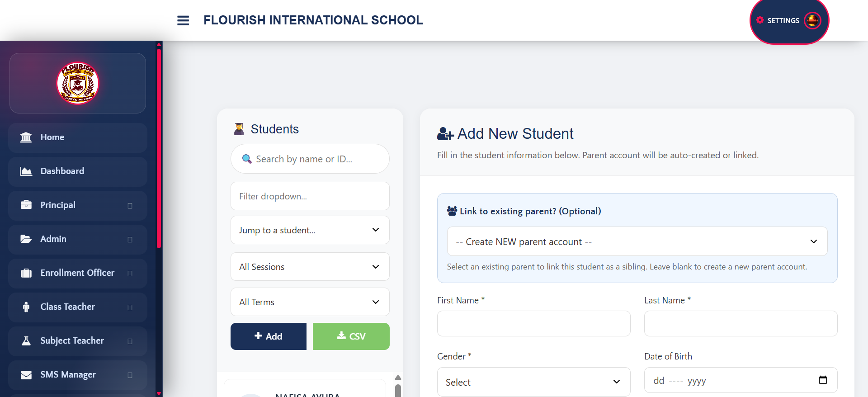Click the Dashboard chart icon
Screen dimensions: 868x397
26,171
